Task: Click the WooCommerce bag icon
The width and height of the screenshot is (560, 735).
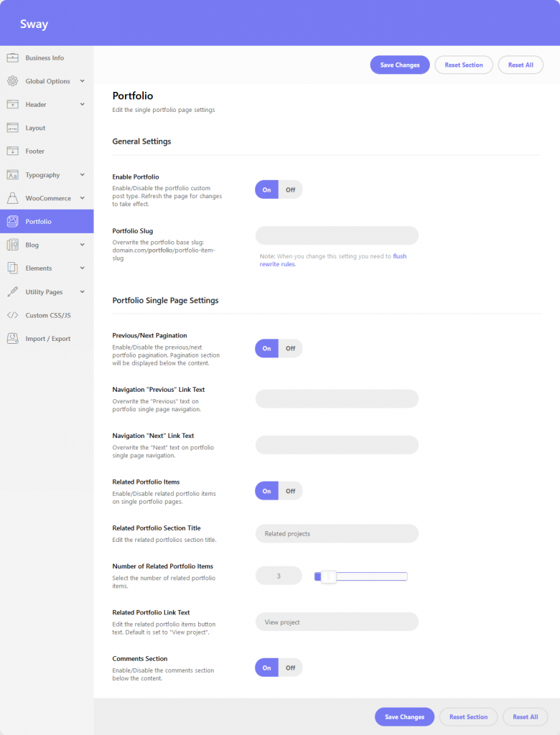Action: (12, 198)
